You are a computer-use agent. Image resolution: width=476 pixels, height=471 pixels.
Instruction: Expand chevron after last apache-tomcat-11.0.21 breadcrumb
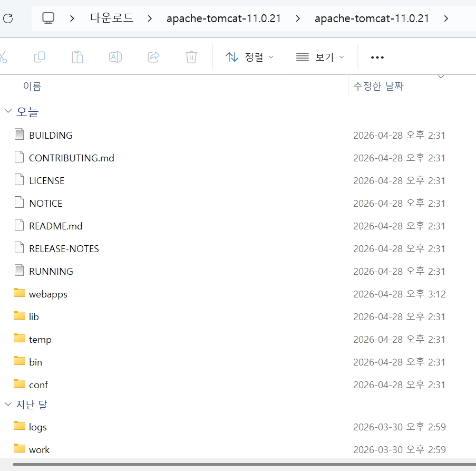(x=446, y=18)
